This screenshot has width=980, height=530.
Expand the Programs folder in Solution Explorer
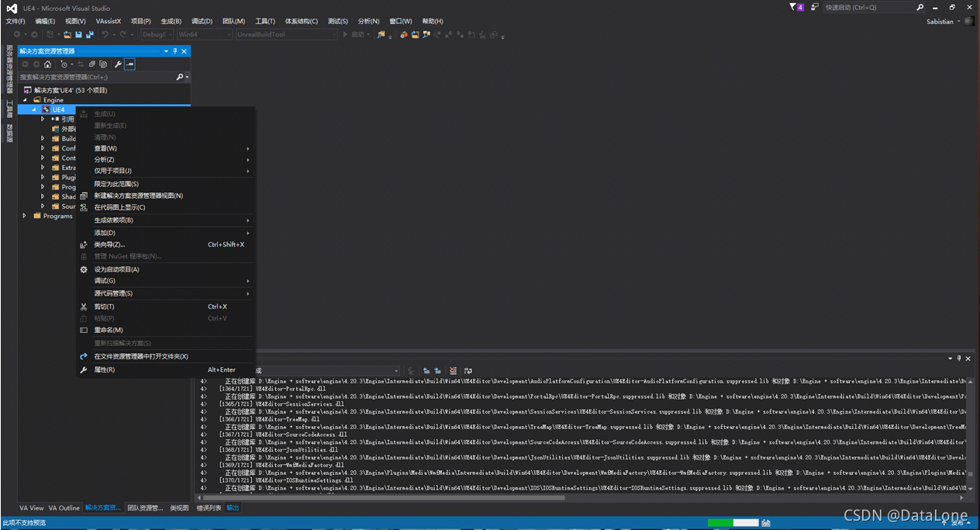25,216
